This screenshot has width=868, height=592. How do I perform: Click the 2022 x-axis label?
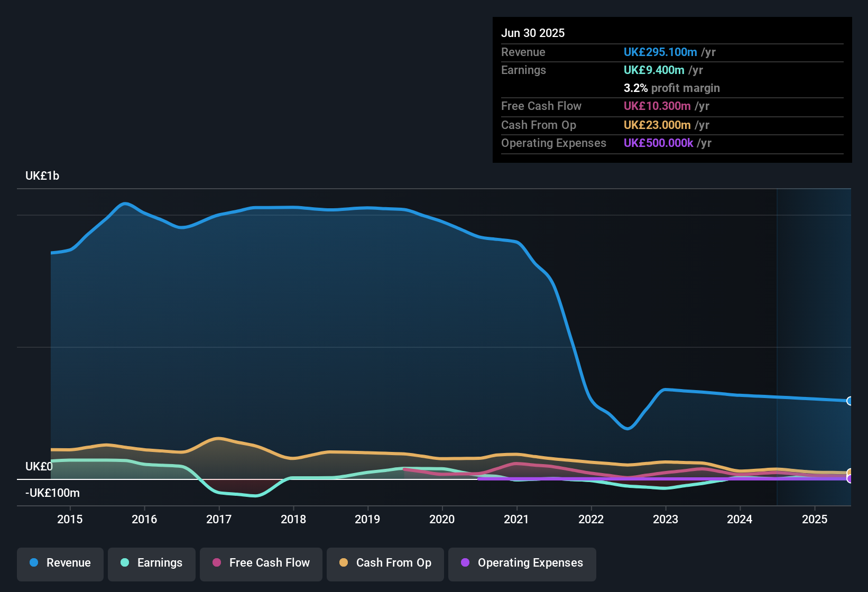pyautogui.click(x=591, y=519)
